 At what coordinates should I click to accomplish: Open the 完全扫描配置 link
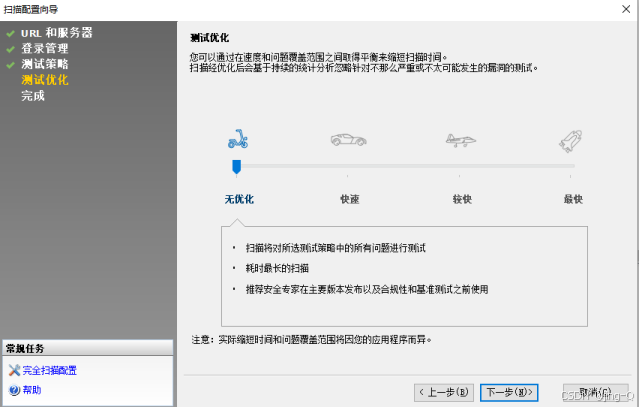(x=49, y=370)
